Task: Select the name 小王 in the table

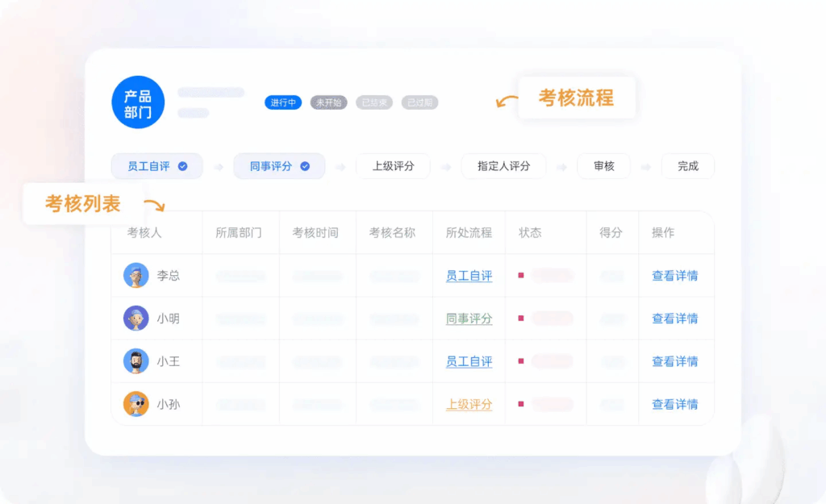Action: pos(169,361)
